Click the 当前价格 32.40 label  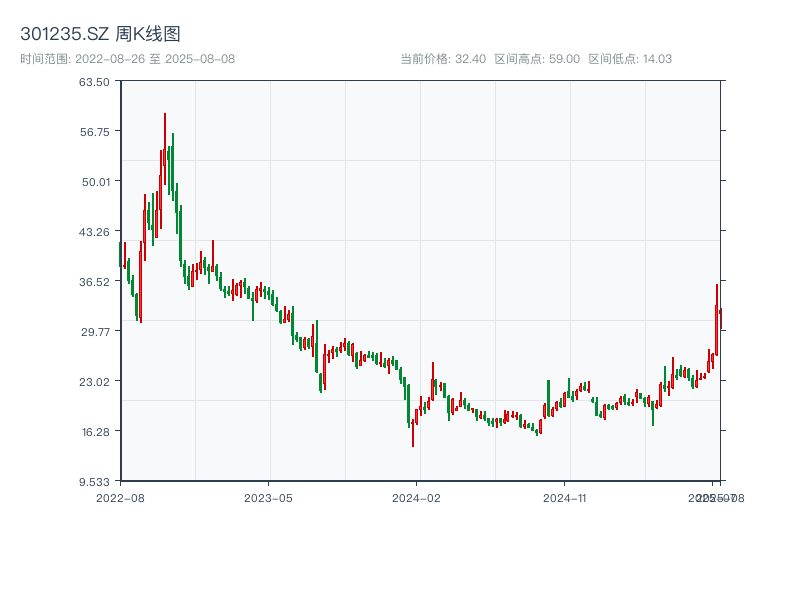coord(443,59)
